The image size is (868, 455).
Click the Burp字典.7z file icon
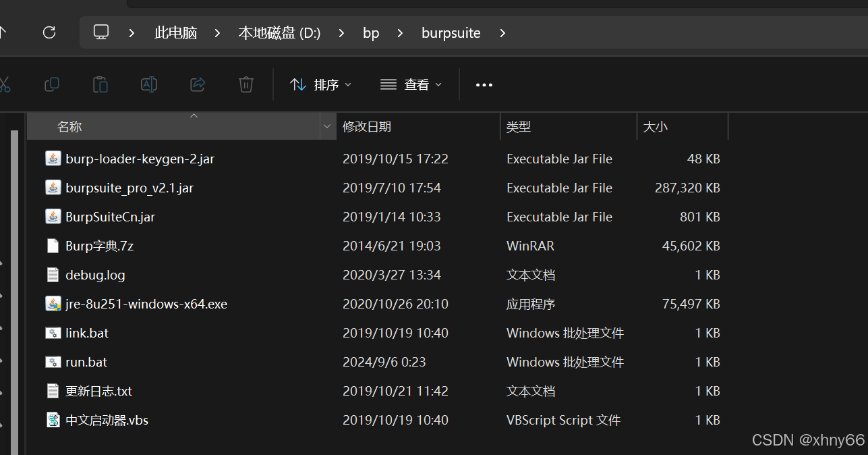[x=53, y=246]
